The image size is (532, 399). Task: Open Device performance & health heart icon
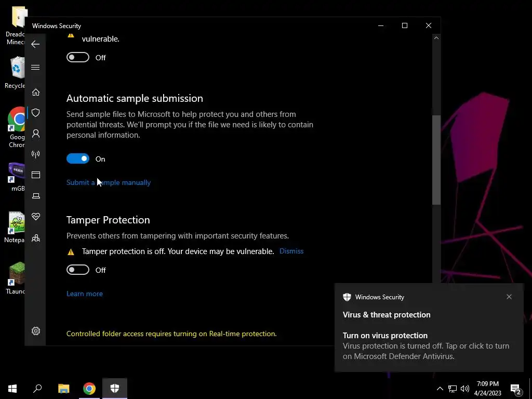[x=36, y=217]
